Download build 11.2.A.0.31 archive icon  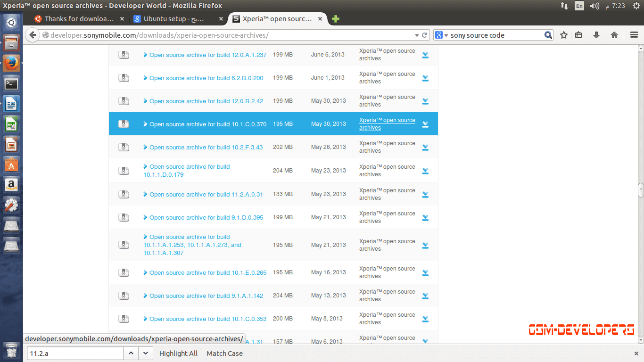[425, 194]
